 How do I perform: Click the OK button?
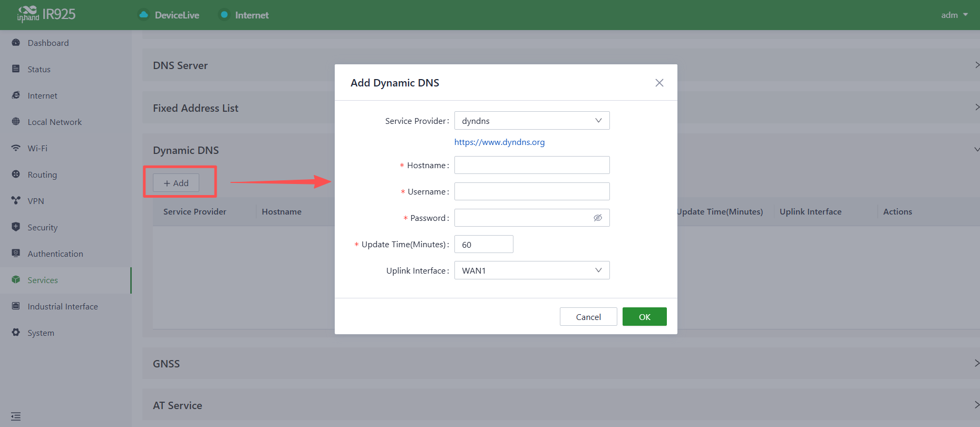tap(645, 317)
